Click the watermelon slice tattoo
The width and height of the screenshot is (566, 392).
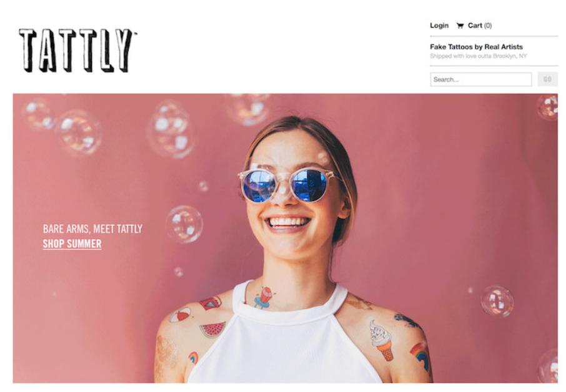(x=213, y=329)
